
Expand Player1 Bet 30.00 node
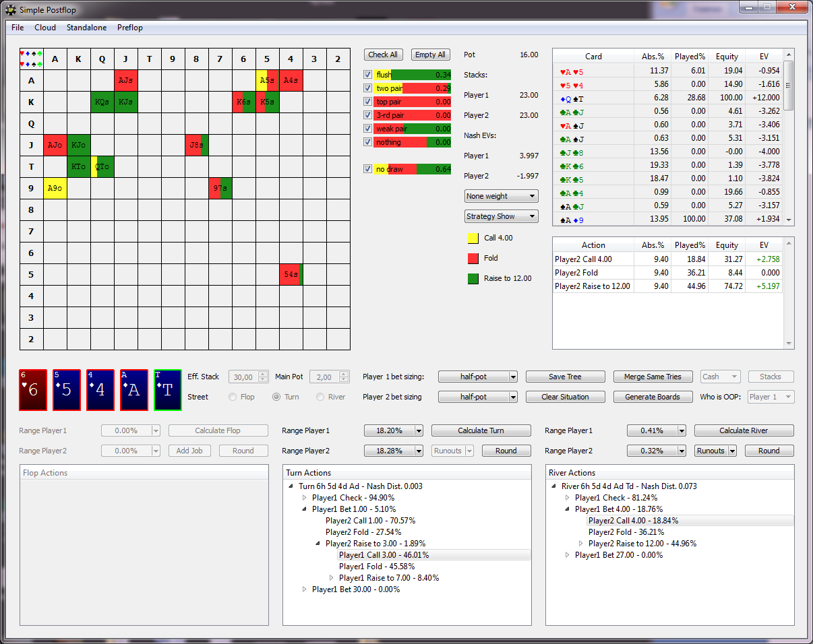(x=305, y=589)
